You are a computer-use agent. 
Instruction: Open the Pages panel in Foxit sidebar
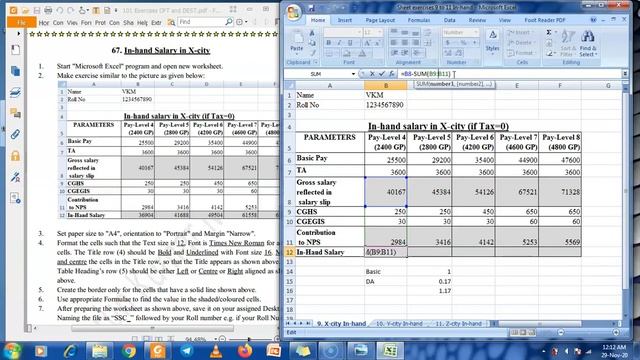pyautogui.click(x=15, y=71)
